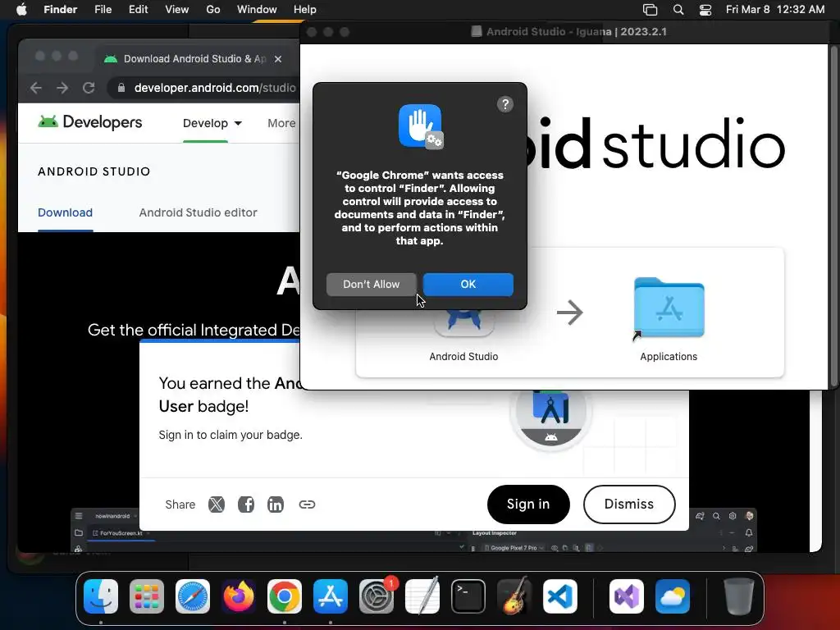The height and width of the screenshot is (630, 840).
Task: Click the site lock icon in address bar
Action: click(121, 88)
